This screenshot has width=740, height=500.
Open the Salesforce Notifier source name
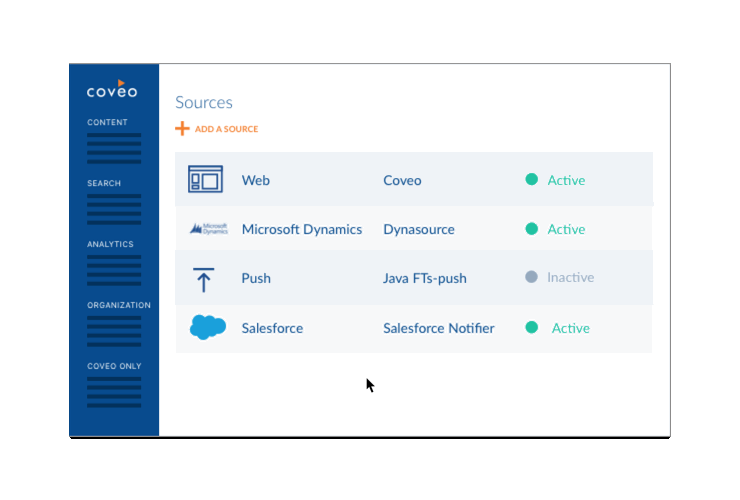coord(438,328)
